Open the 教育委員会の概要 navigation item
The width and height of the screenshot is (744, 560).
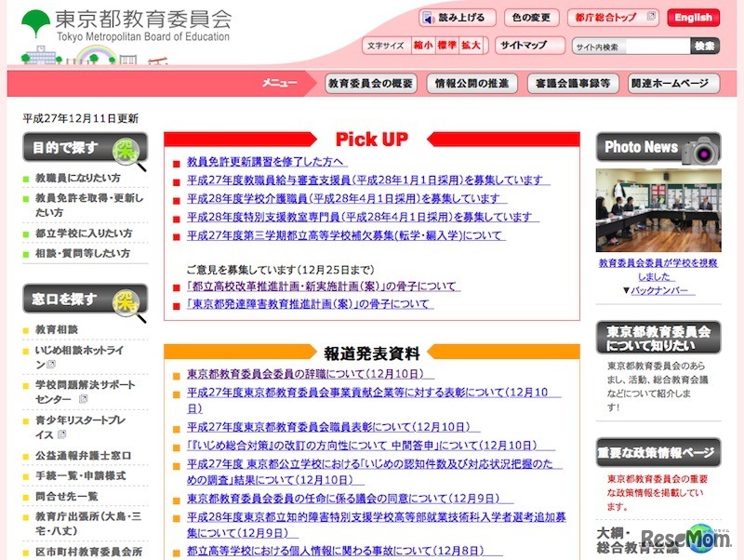pyautogui.click(x=370, y=82)
